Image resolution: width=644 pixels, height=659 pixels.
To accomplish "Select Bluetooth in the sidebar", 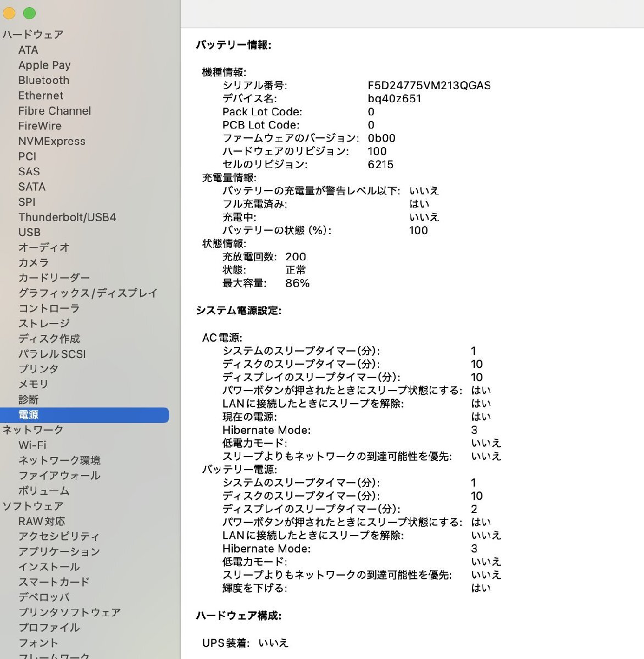I will pyautogui.click(x=44, y=80).
